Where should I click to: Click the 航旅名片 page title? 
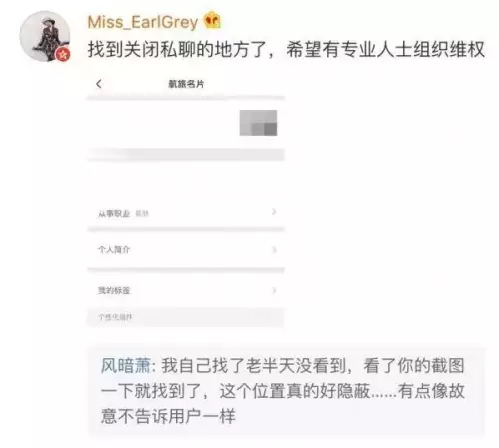pos(186,84)
